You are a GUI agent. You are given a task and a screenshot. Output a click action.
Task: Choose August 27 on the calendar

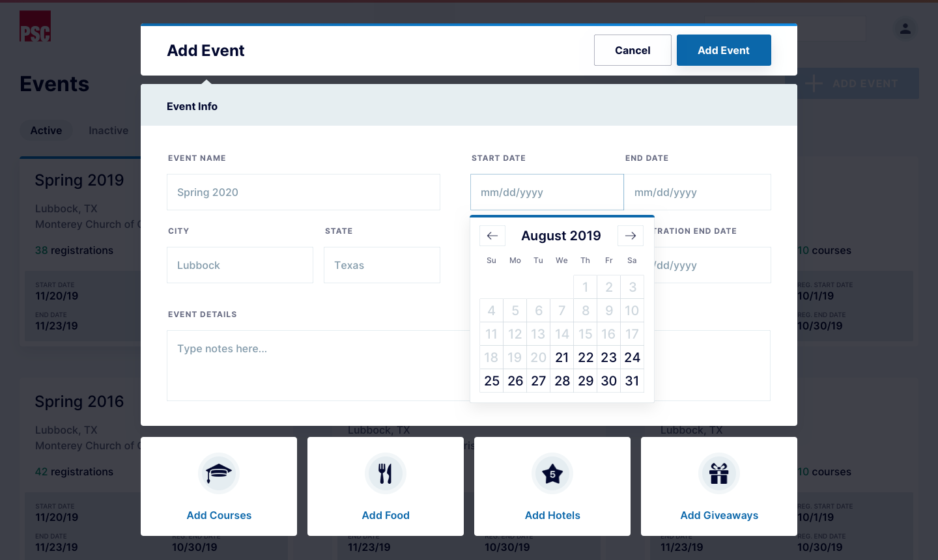[538, 381]
